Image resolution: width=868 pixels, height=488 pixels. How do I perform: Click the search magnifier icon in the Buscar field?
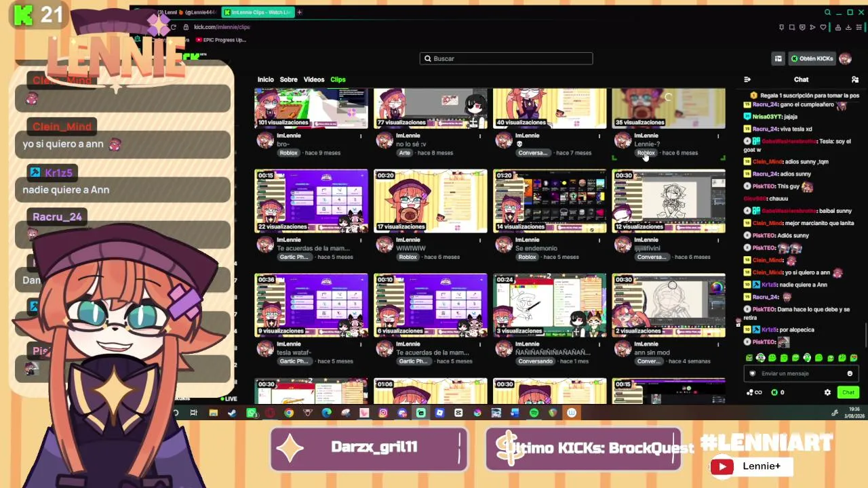[428, 59]
